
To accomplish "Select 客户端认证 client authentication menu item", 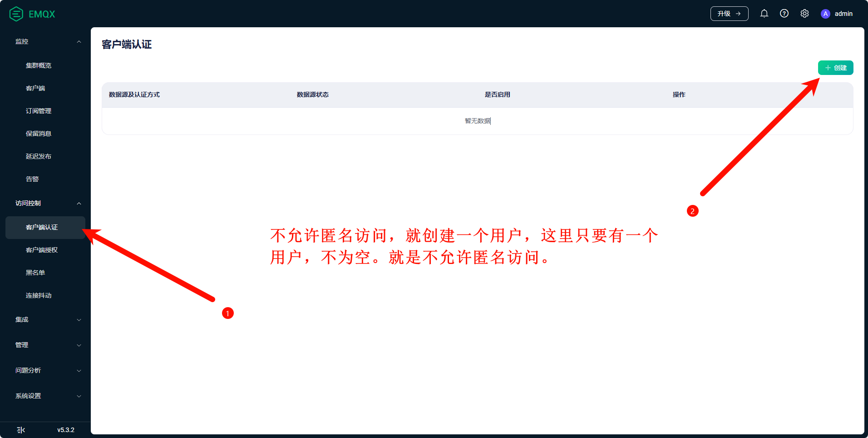I will point(45,227).
